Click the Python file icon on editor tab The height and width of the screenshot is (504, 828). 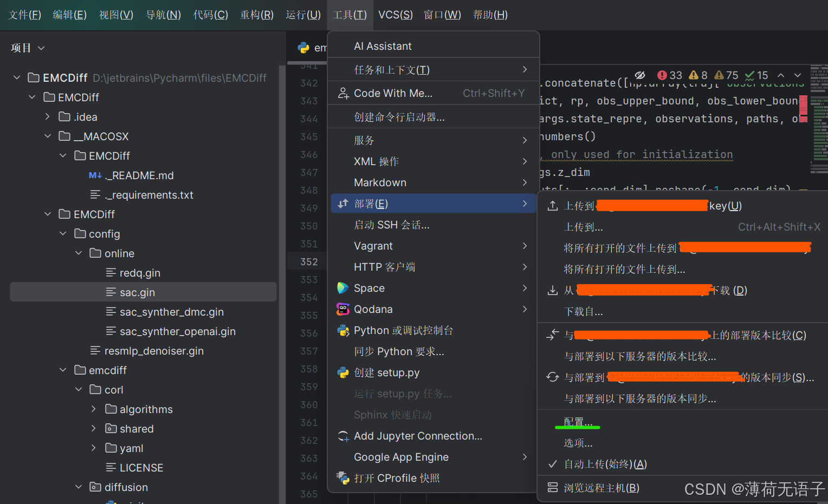point(303,48)
